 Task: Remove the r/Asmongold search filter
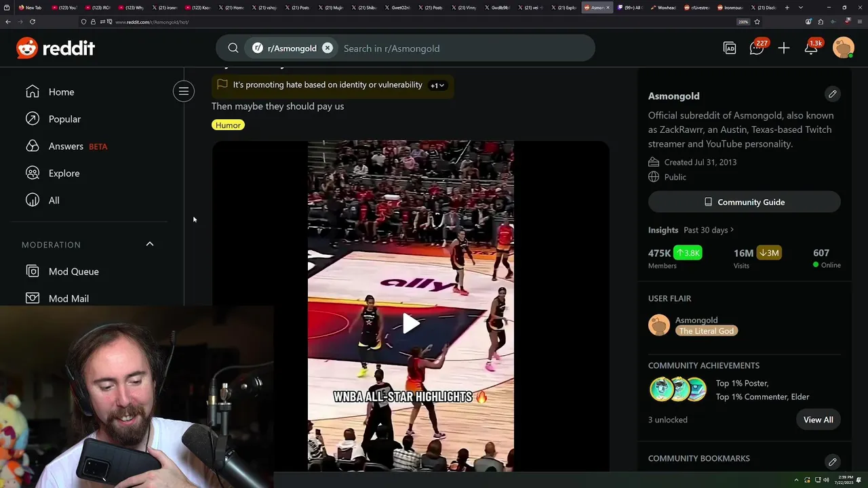[328, 48]
